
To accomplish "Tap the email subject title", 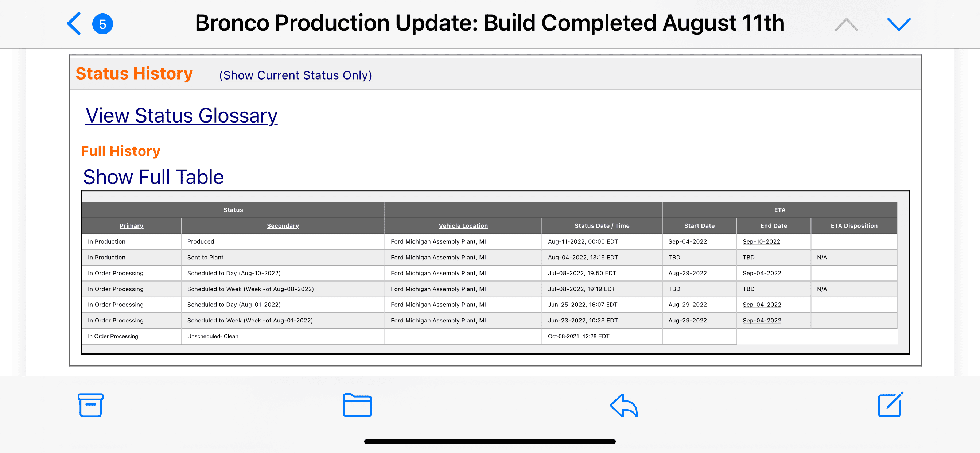I will click(490, 23).
